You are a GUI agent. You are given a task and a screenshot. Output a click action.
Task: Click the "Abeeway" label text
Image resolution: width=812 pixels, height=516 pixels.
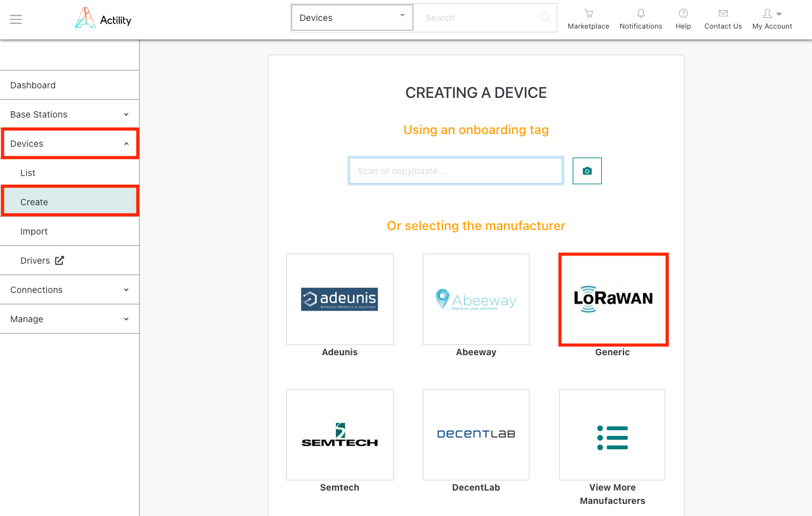point(476,352)
